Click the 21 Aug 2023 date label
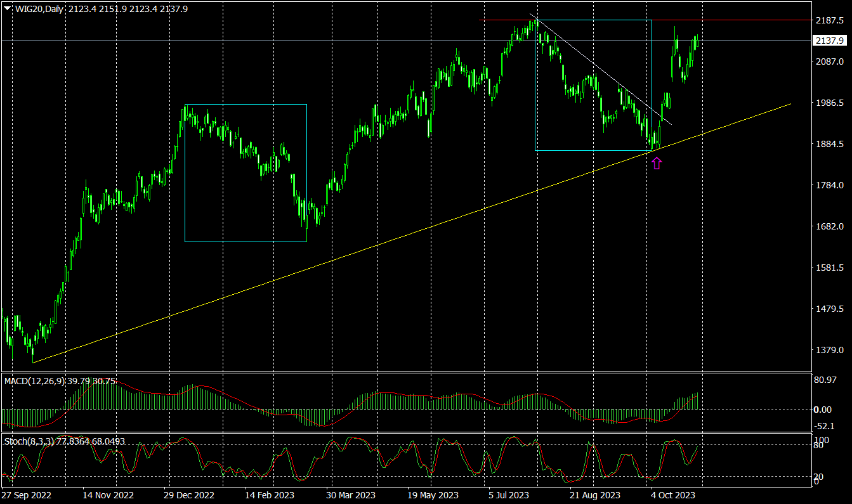The image size is (852, 504). pyautogui.click(x=594, y=495)
